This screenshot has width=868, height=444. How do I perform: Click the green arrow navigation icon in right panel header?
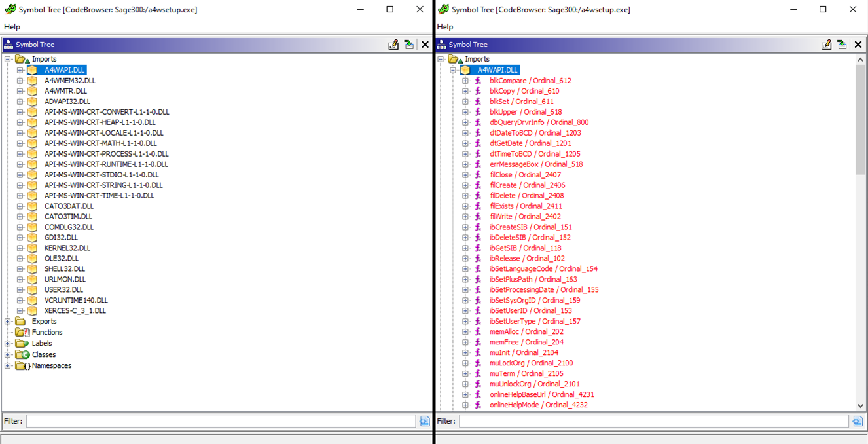[x=842, y=45]
